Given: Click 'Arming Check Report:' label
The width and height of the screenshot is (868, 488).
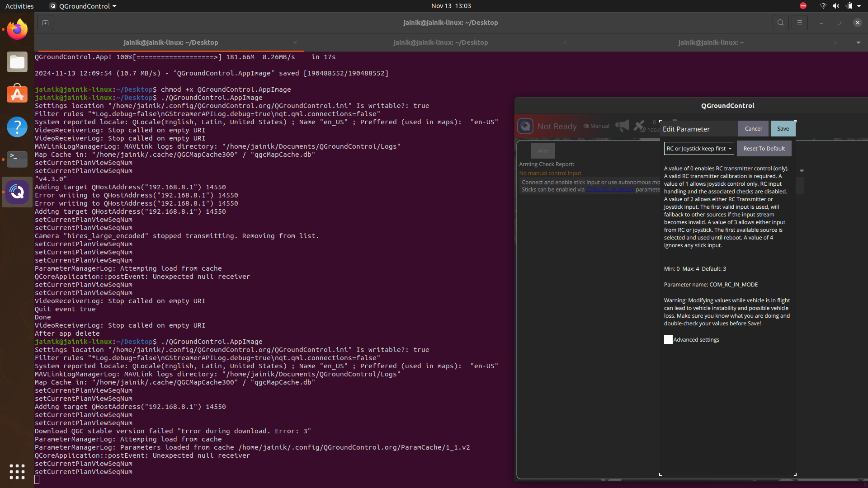Looking at the screenshot, I should pos(547,164).
